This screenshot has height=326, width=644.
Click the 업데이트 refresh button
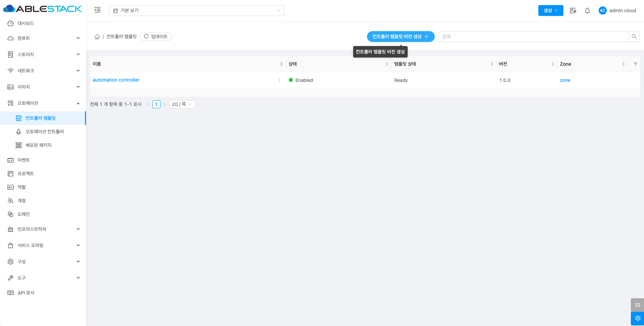click(156, 37)
